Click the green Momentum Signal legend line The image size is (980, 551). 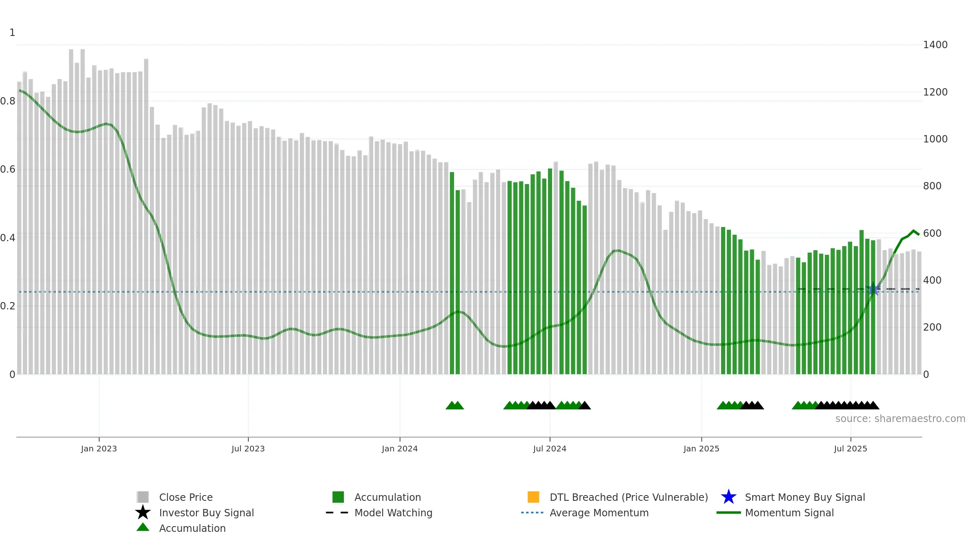point(728,513)
